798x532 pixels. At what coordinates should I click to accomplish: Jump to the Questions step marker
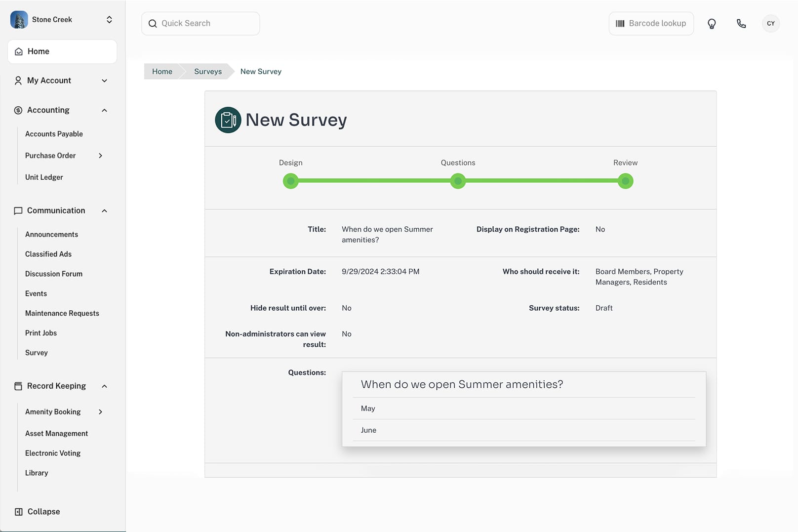[x=458, y=181]
